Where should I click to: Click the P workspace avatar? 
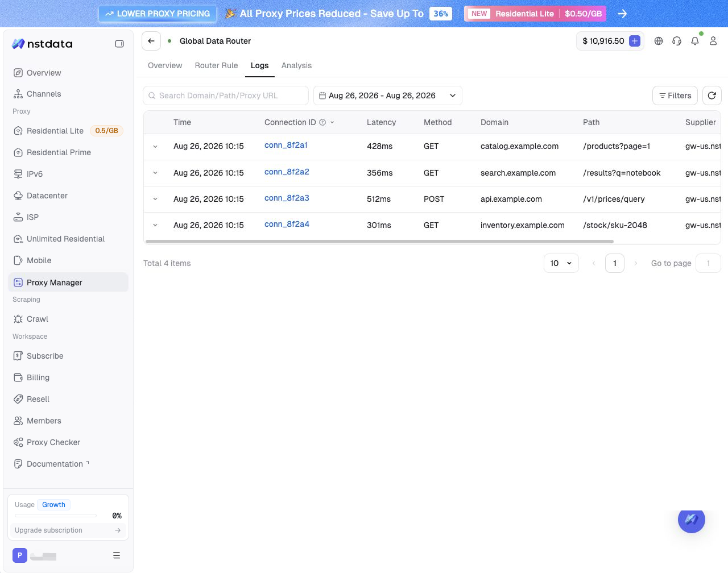(x=20, y=555)
